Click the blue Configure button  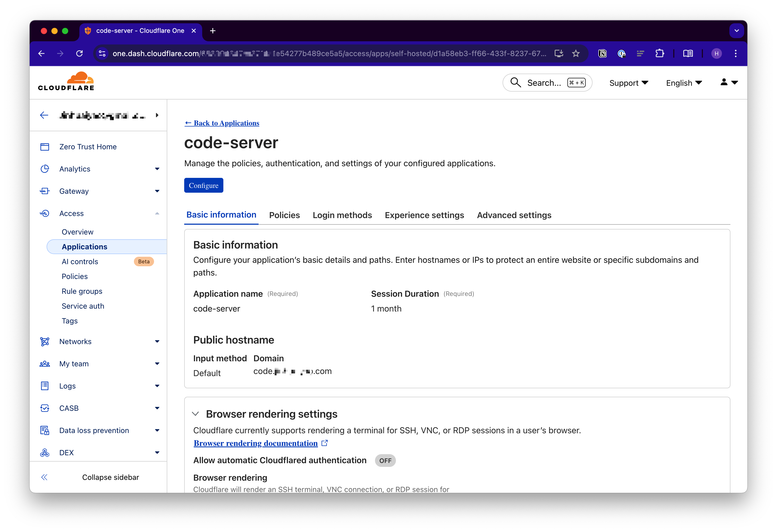coord(203,186)
